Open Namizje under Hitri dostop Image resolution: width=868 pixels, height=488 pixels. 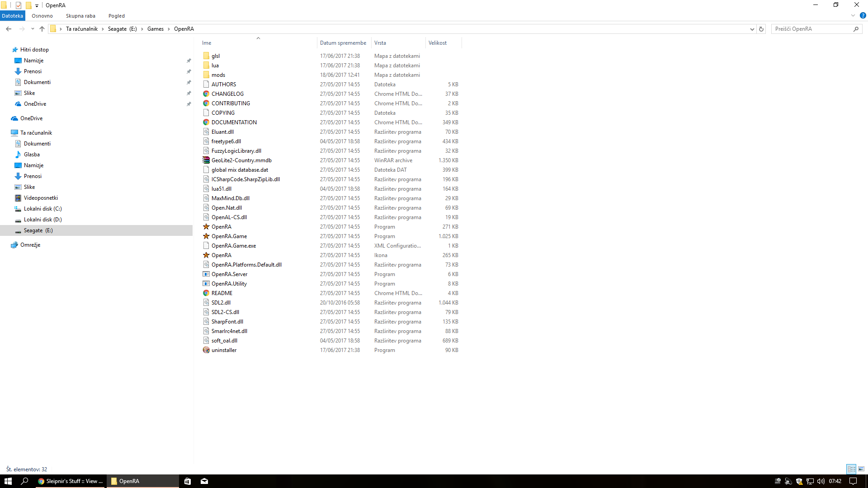(33, 61)
